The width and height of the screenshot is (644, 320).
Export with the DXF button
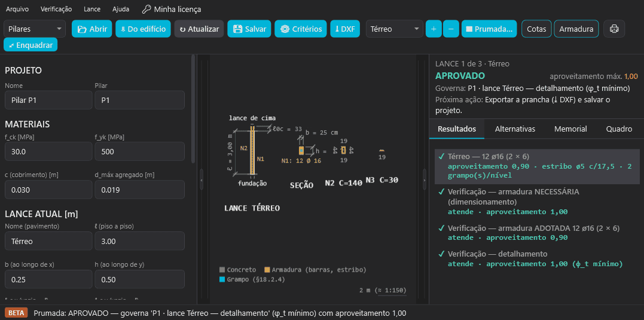[345, 29]
